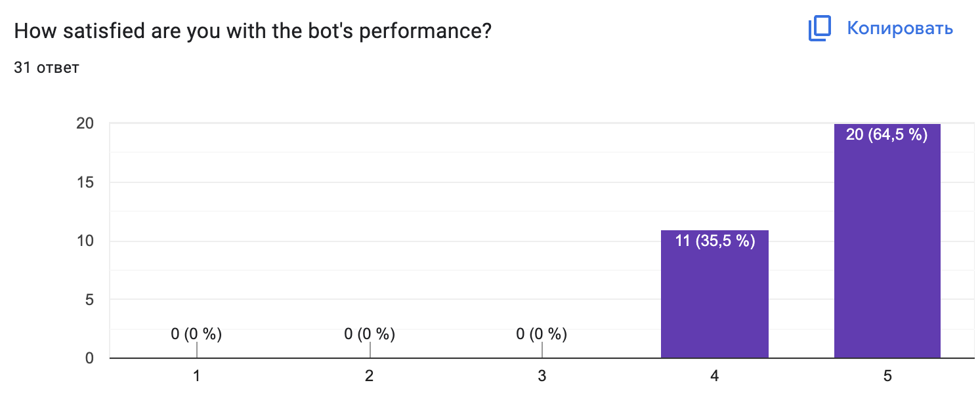This screenshot has width=980, height=410.
Task: Click the "20 (64,5 %)" data label
Action: (x=887, y=136)
